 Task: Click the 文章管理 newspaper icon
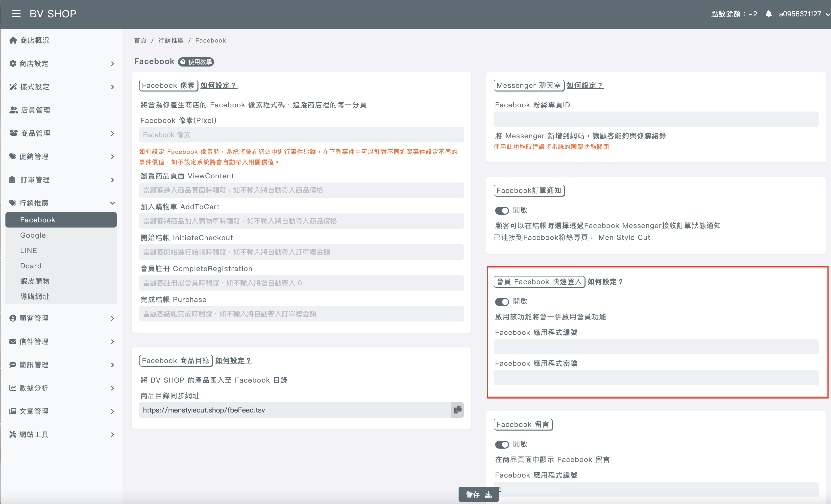tap(13, 411)
